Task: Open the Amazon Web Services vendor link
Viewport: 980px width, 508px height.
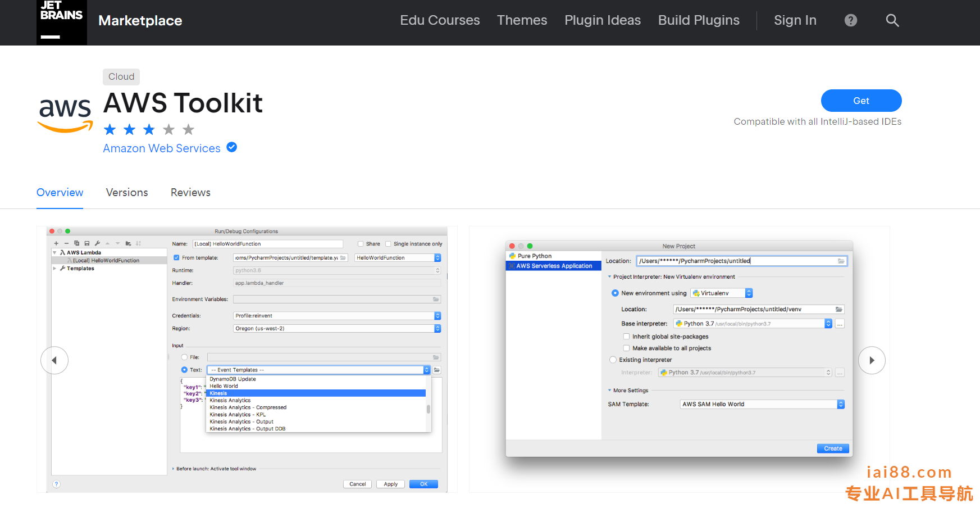Action: click(162, 148)
